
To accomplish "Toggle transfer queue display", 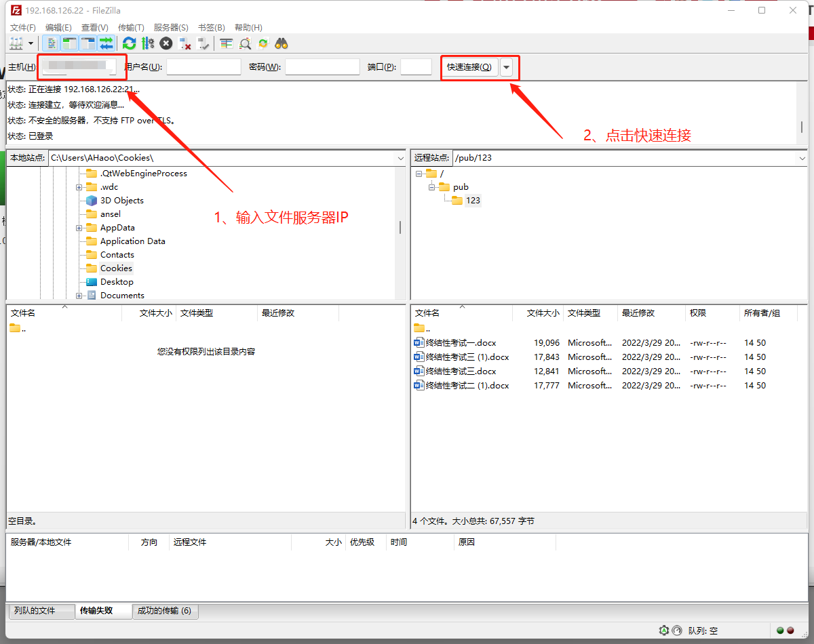I will click(106, 43).
